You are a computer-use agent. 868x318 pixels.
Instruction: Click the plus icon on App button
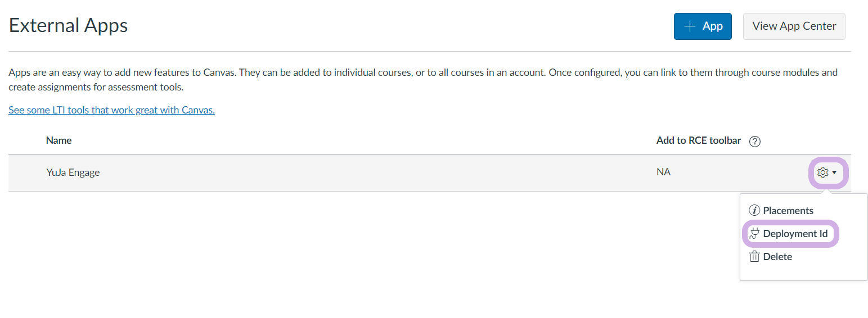[x=690, y=26]
